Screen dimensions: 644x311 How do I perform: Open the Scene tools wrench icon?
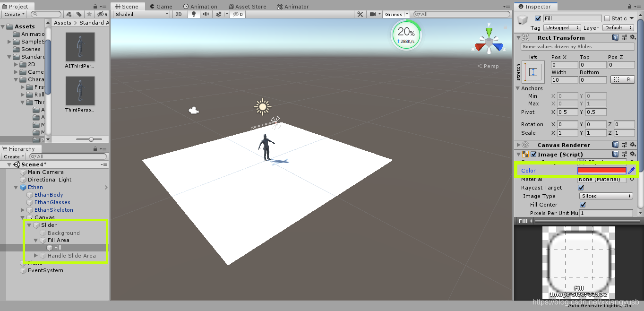[x=360, y=14]
